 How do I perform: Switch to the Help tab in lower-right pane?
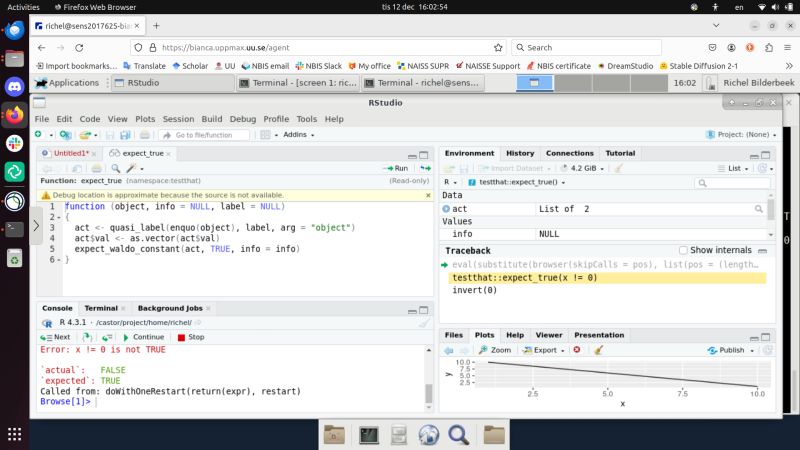[515, 335]
